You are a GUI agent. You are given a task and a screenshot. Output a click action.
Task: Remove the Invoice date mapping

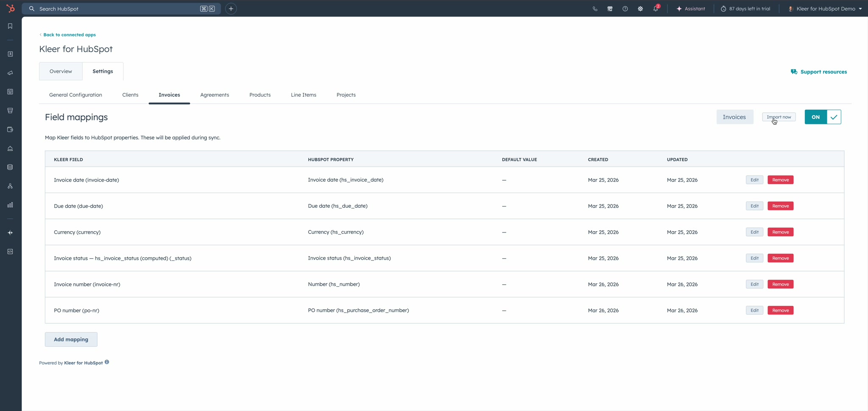point(780,180)
